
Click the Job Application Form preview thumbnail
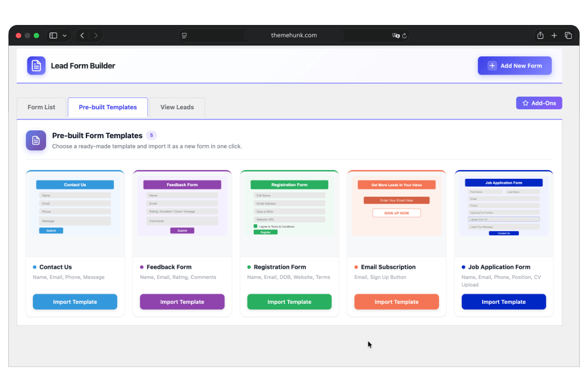coord(504,206)
